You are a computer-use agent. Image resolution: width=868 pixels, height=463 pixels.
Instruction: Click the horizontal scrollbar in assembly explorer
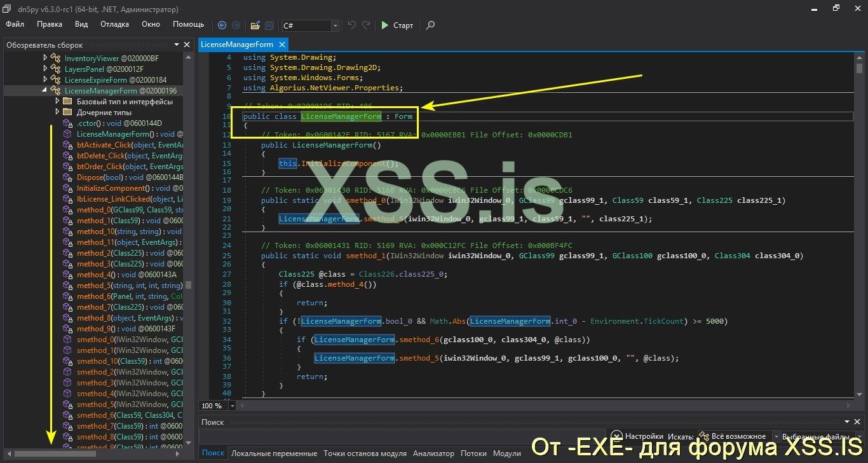pos(55,453)
